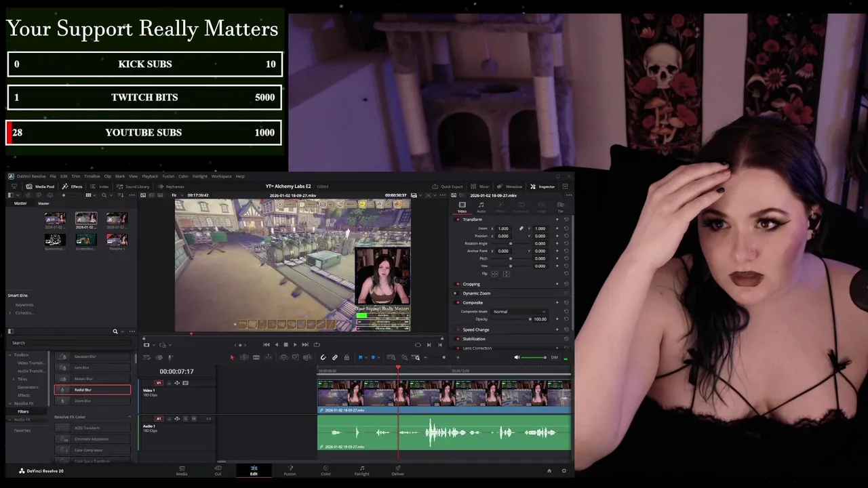Open the Timeline menu
This screenshot has height=488, width=868.
point(92,176)
